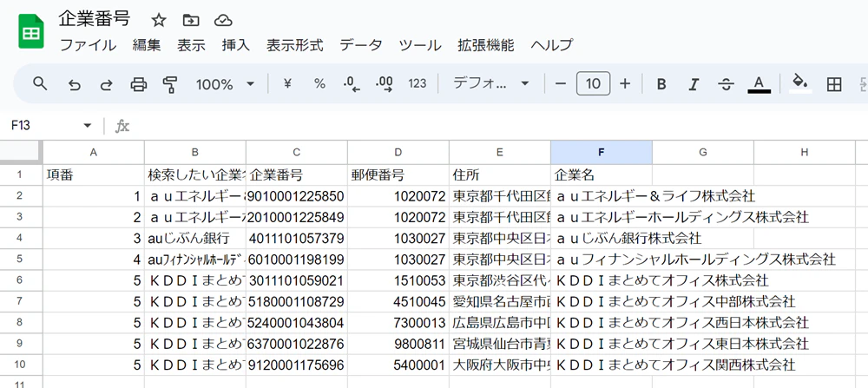
Task: Click postal code cell 4510045
Action: [x=398, y=302]
